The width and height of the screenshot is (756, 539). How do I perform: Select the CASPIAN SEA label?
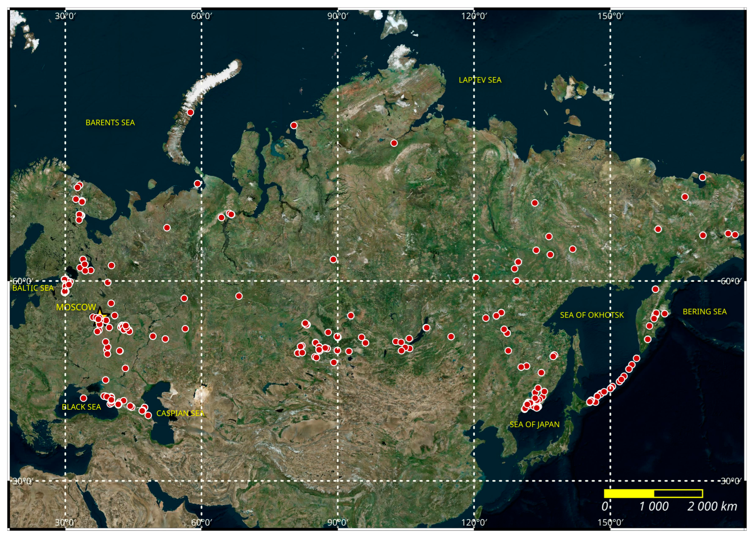180,413
